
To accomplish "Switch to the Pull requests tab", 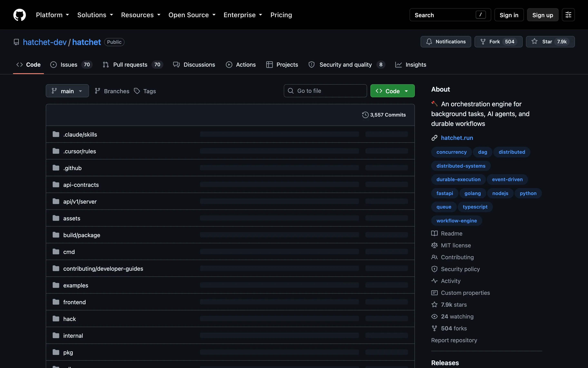I will (133, 64).
